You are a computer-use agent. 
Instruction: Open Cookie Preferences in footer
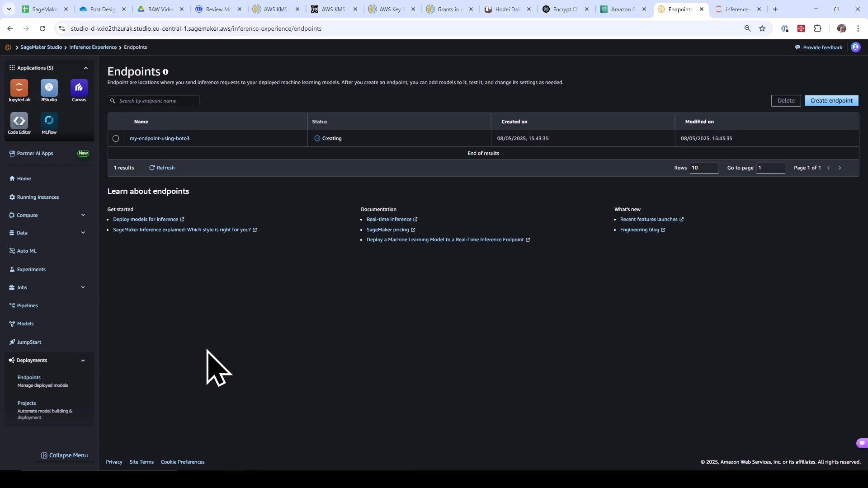pyautogui.click(x=183, y=462)
